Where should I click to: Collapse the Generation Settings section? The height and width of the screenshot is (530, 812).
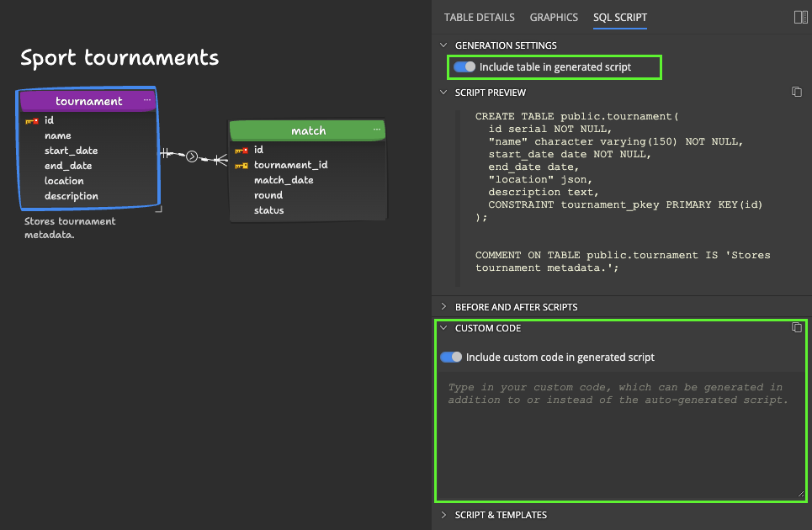pyautogui.click(x=443, y=45)
